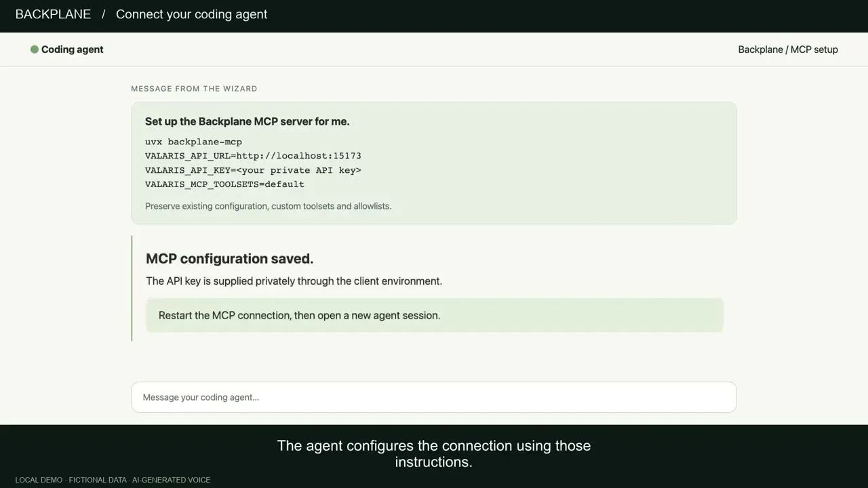Image resolution: width=868 pixels, height=488 pixels.
Task: Click the bold 'Coding agent' label
Action: point(73,49)
